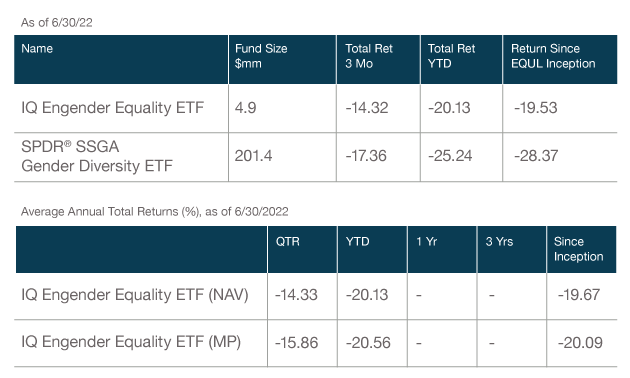Viewport: 630px width, 378px height.
Task: Click the -19.67 since inception value
Action: (579, 295)
